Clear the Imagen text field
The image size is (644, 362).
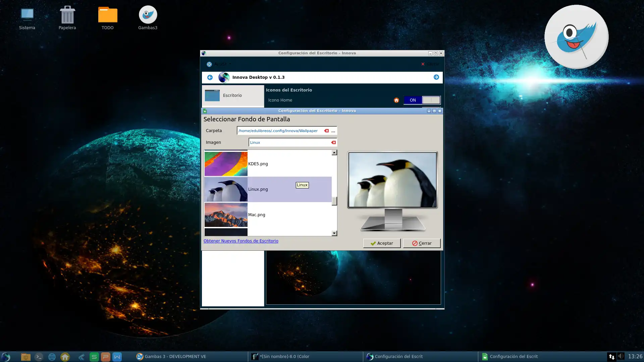click(x=333, y=142)
